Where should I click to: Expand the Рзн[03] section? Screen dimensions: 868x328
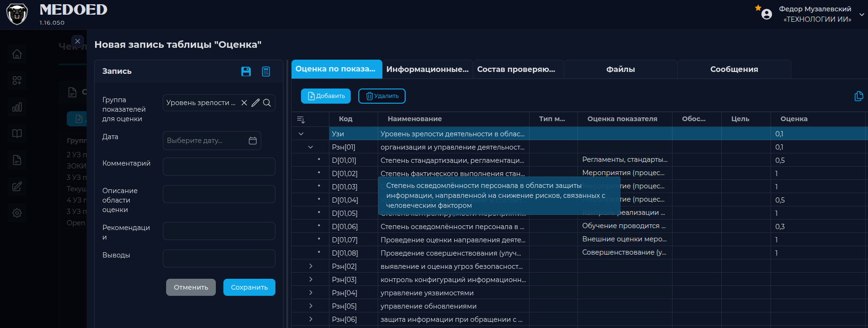point(310,280)
